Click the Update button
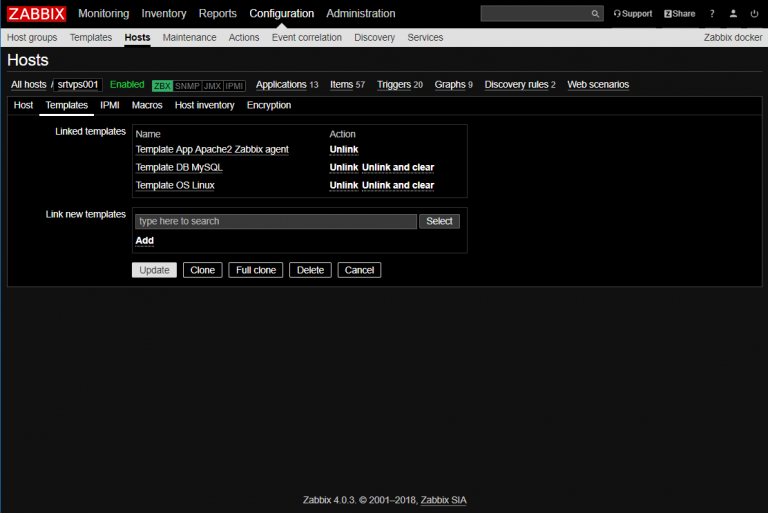The height and width of the screenshot is (513, 768). [154, 270]
